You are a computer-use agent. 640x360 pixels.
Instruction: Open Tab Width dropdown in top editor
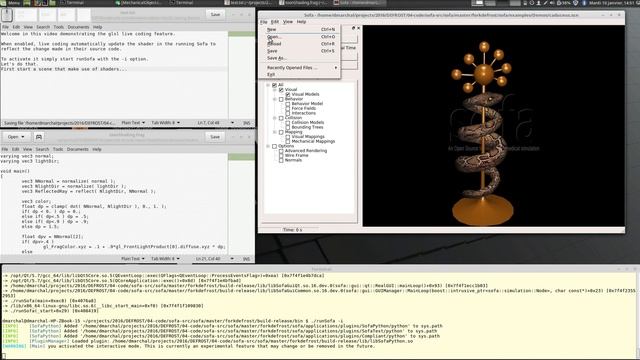pyautogui.click(x=165, y=123)
